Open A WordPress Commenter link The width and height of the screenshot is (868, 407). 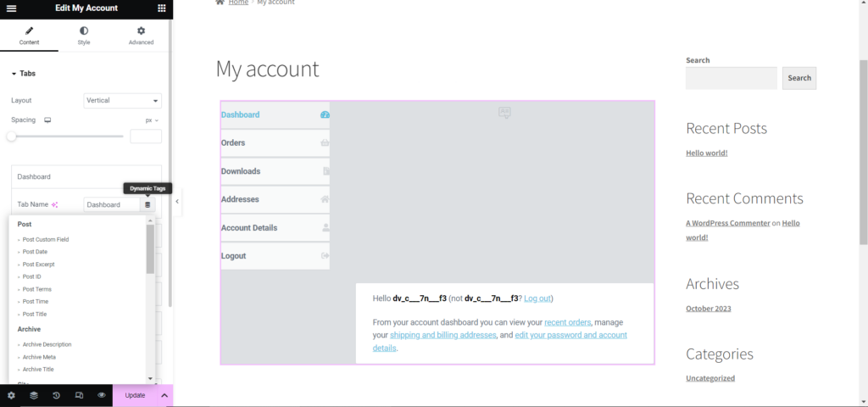tap(728, 223)
